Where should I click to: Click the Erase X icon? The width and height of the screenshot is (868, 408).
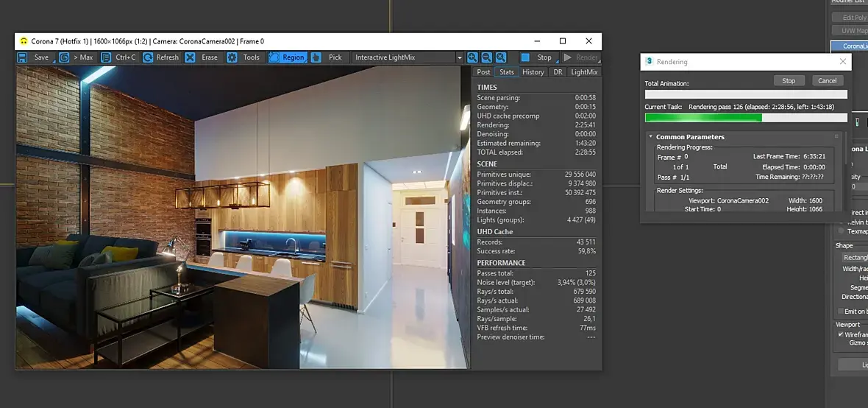click(190, 57)
